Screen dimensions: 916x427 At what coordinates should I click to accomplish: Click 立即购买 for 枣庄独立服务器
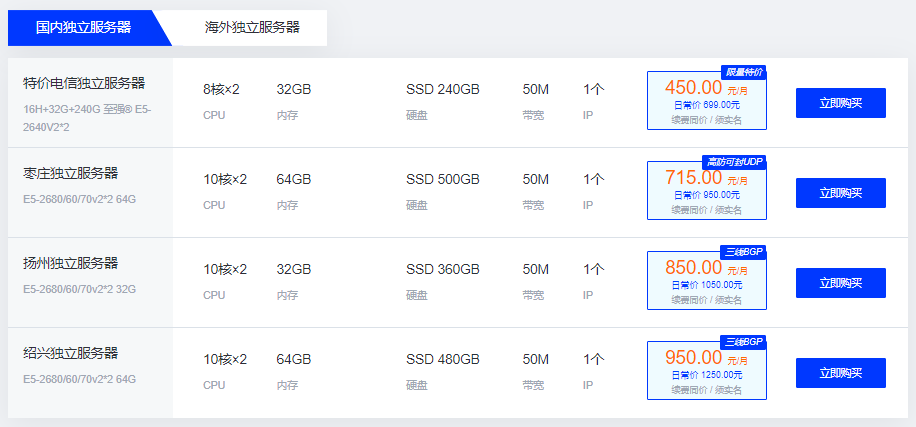pyautogui.click(x=841, y=193)
